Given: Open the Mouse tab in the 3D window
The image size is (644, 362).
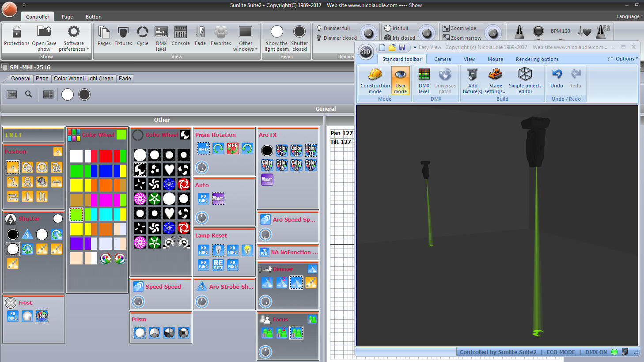Looking at the screenshot, I should click(495, 59).
